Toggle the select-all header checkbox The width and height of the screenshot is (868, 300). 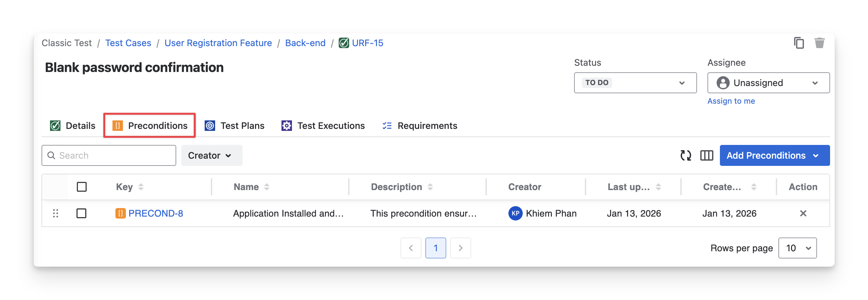click(x=81, y=187)
